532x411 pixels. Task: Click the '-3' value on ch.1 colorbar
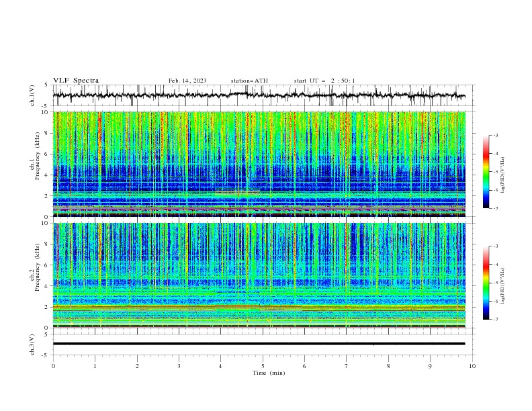pos(495,135)
